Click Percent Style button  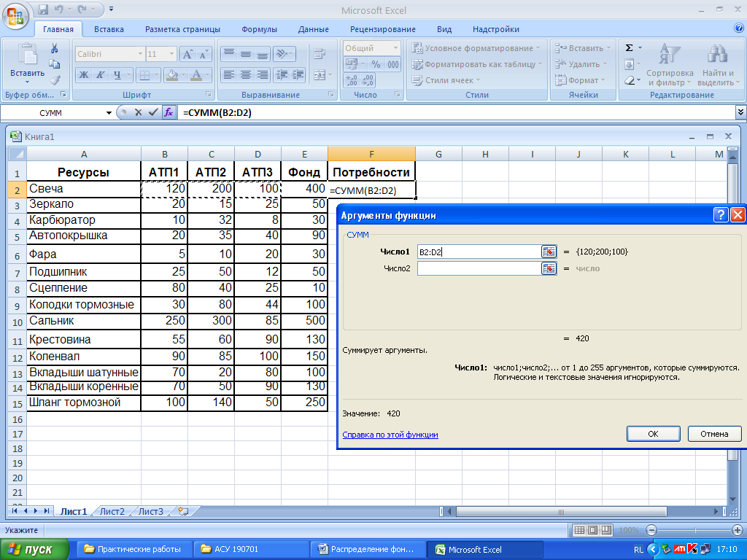click(x=376, y=64)
